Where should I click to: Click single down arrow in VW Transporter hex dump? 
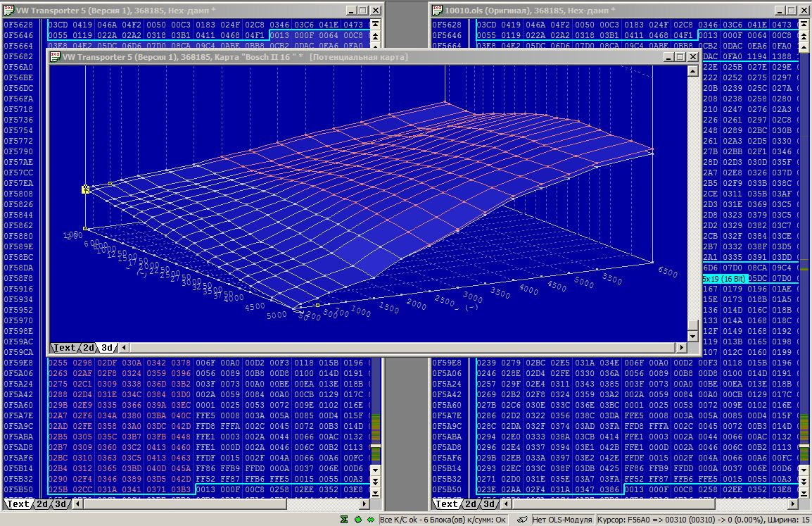376,470
